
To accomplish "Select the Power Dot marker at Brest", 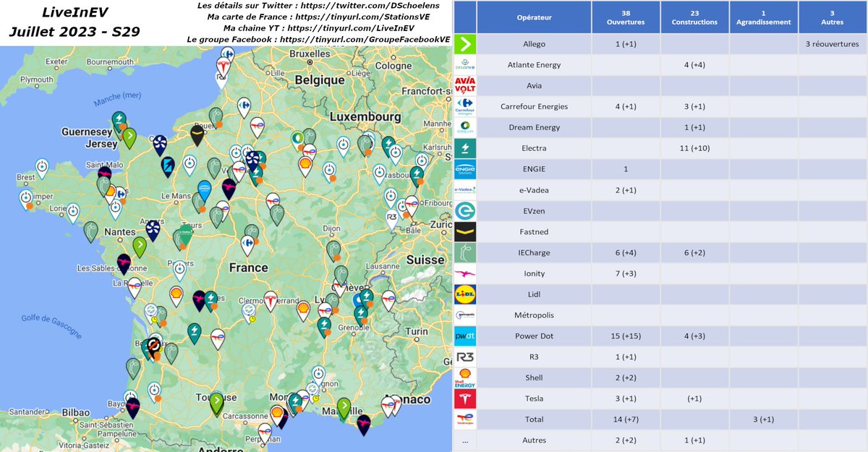I will point(42,167).
